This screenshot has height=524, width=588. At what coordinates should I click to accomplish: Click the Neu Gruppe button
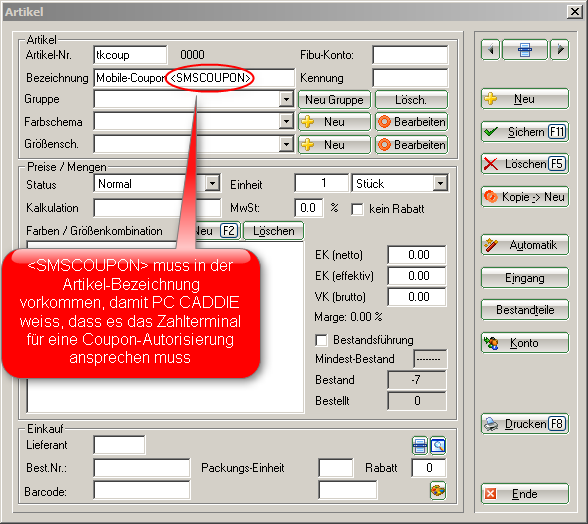(x=334, y=100)
